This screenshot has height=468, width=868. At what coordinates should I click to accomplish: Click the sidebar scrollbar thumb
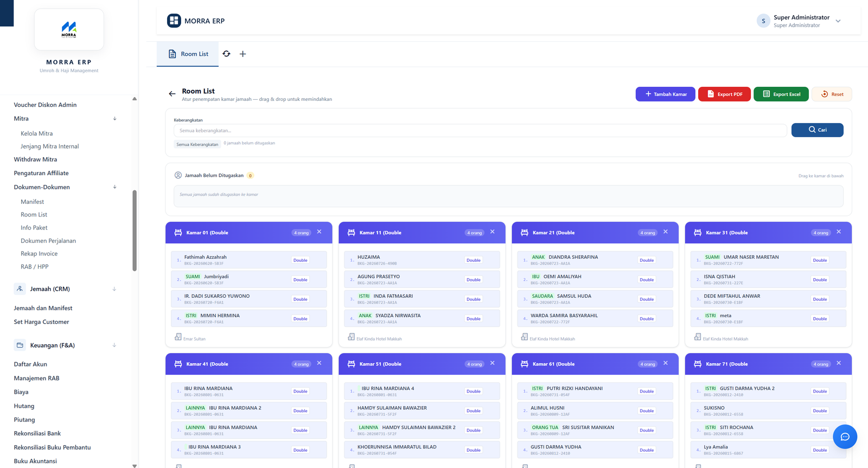pyautogui.click(x=135, y=230)
